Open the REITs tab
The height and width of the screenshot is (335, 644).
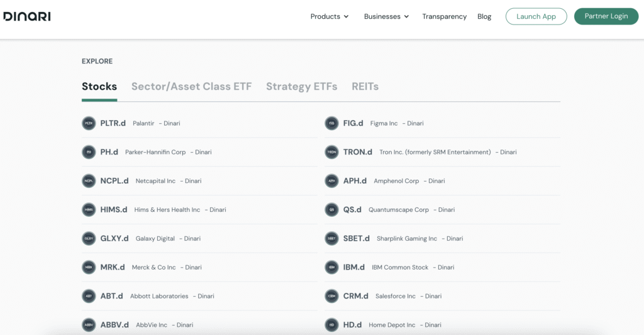(365, 87)
